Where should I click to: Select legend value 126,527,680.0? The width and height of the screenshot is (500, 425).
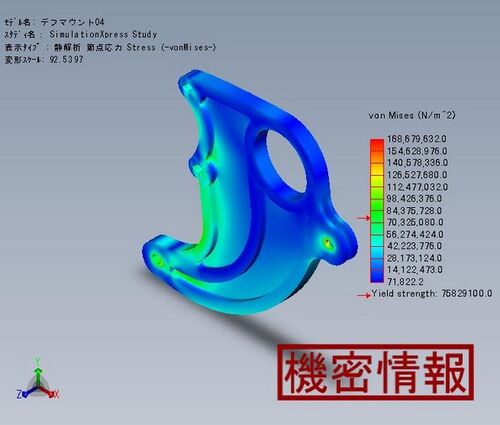click(417, 175)
